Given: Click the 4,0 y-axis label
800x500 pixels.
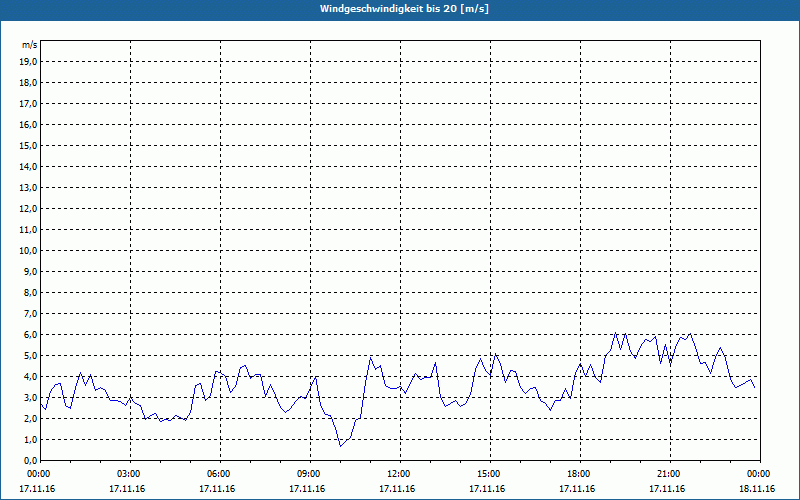Looking at the screenshot, I should click(30, 377).
